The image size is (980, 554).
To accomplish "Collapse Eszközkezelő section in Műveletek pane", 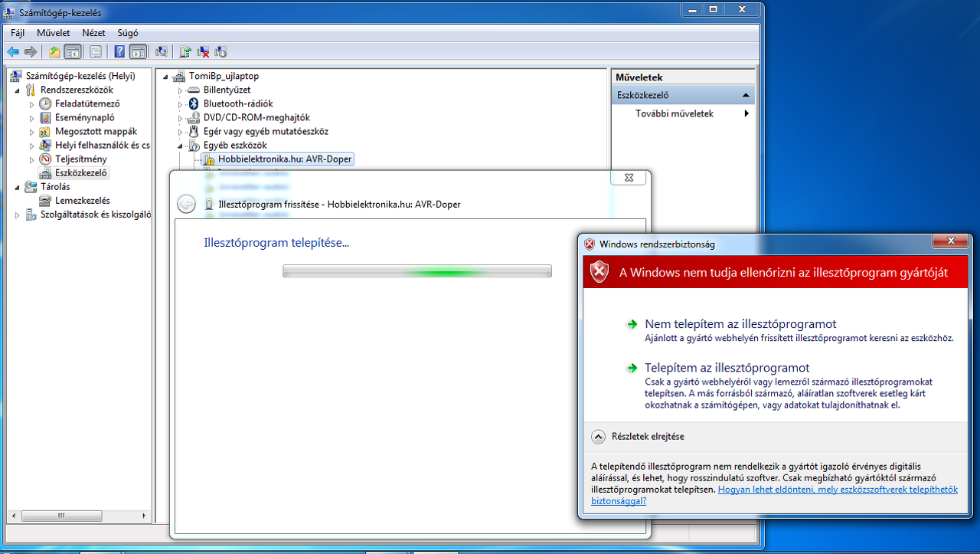I will (746, 95).
